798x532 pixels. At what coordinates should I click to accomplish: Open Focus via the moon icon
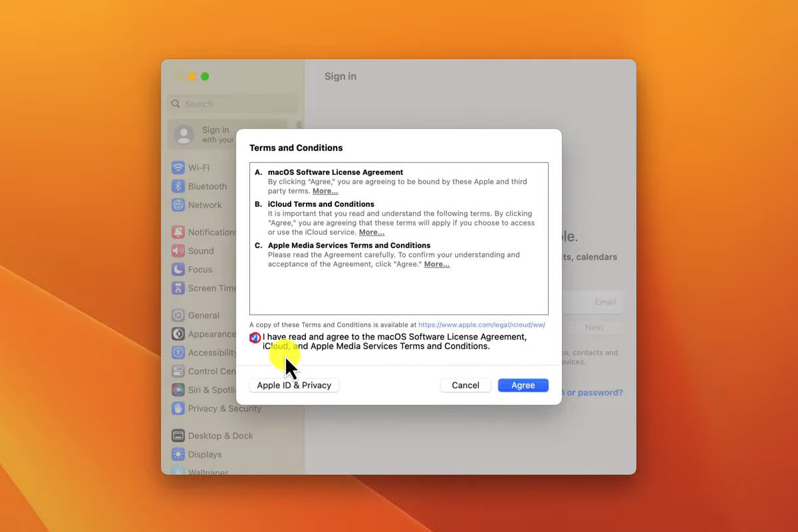tap(178, 269)
